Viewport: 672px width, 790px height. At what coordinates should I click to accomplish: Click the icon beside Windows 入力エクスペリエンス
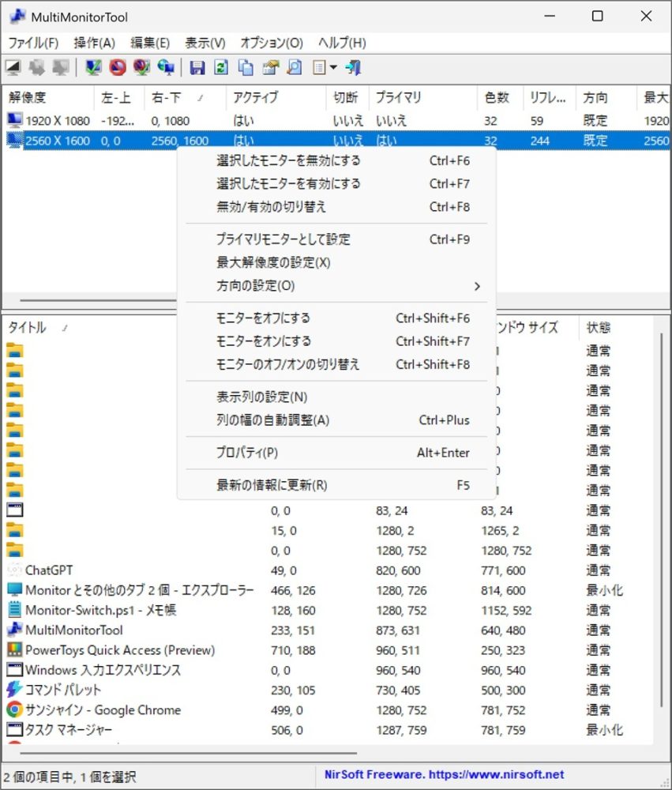[14, 670]
